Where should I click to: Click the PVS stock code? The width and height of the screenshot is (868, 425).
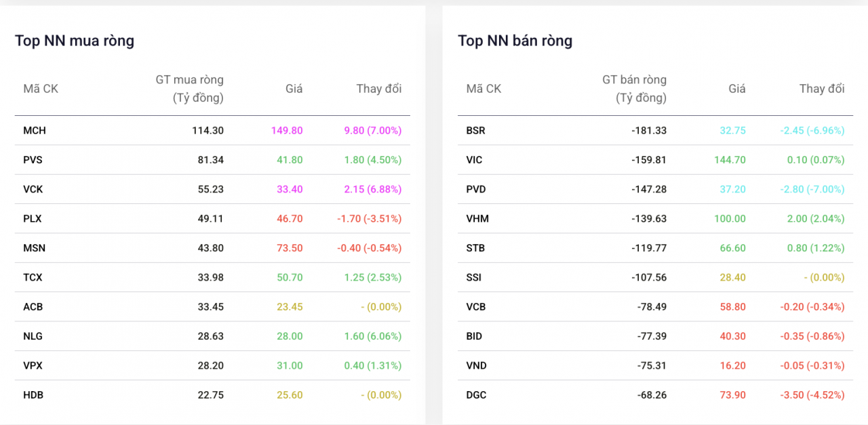[x=33, y=160]
